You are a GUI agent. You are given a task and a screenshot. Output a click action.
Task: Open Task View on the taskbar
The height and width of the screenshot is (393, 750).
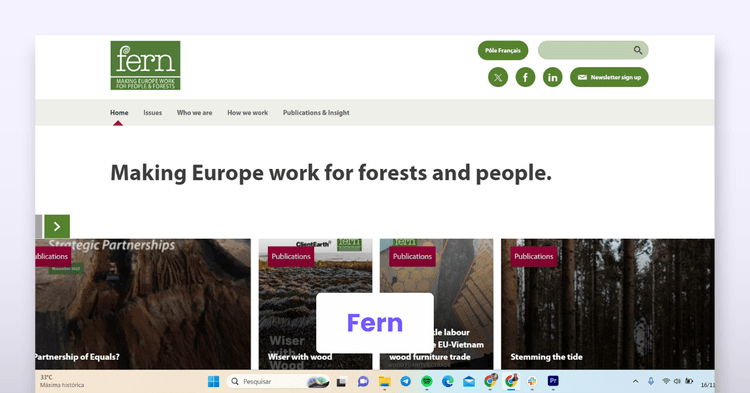click(341, 382)
